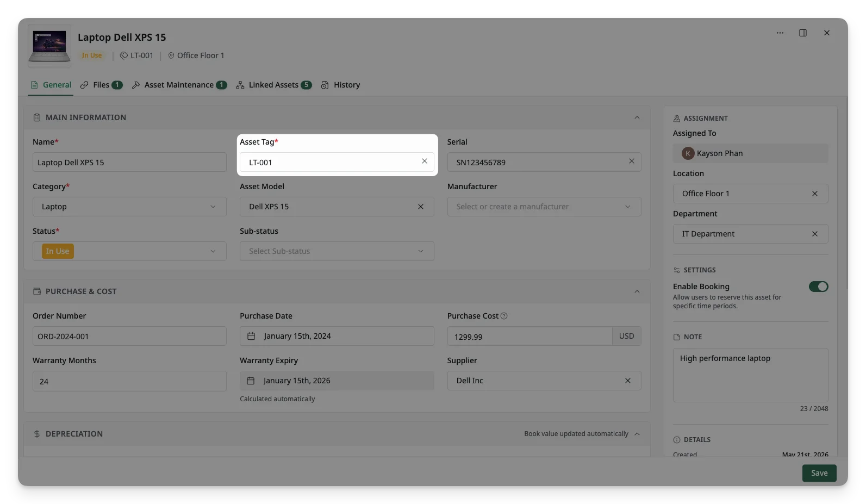Click the USD currency selector
Image resolution: width=866 pixels, height=504 pixels.
(x=627, y=336)
